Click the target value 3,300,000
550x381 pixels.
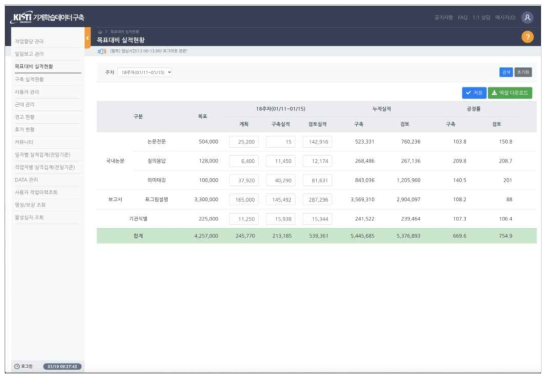tap(206, 200)
